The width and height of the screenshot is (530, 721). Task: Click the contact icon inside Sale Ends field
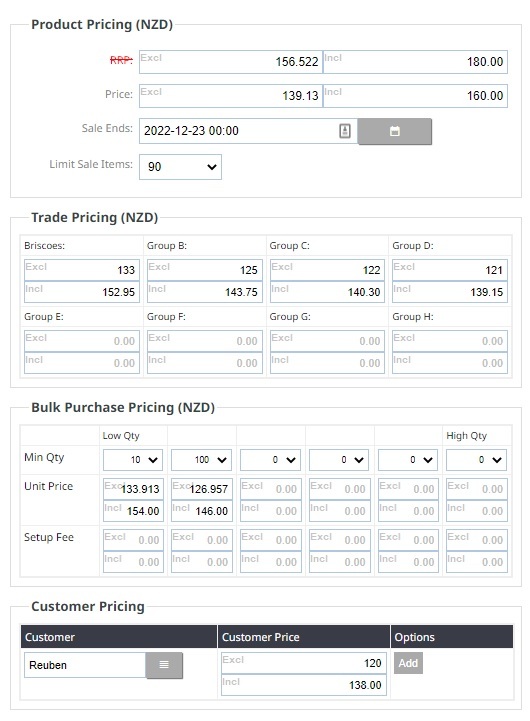pyautogui.click(x=345, y=131)
